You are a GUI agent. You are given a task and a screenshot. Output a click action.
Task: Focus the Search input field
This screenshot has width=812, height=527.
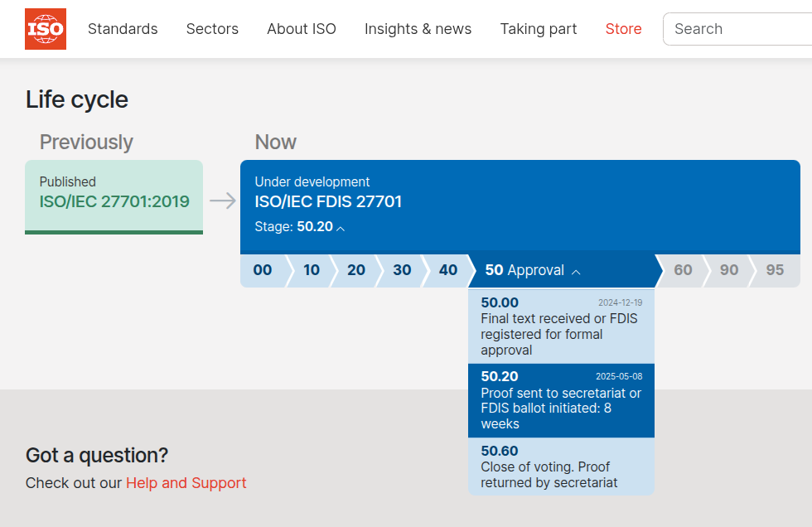pyautogui.click(x=737, y=29)
